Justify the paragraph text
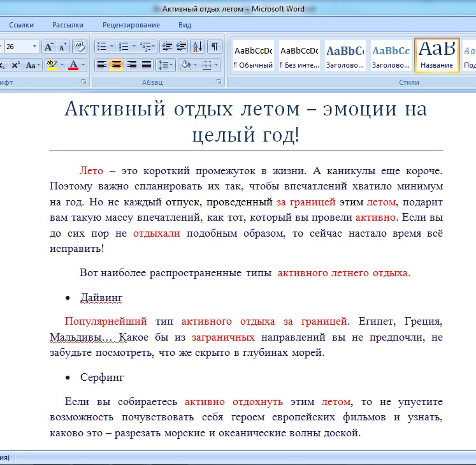This screenshot has width=476, height=465. click(147, 65)
